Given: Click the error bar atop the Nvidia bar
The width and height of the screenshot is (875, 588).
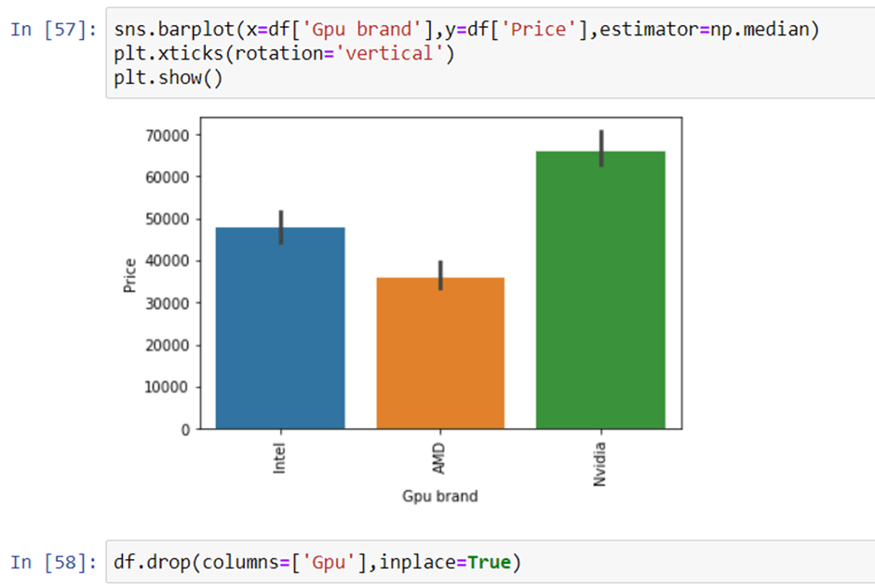Looking at the screenshot, I should click(x=601, y=148).
